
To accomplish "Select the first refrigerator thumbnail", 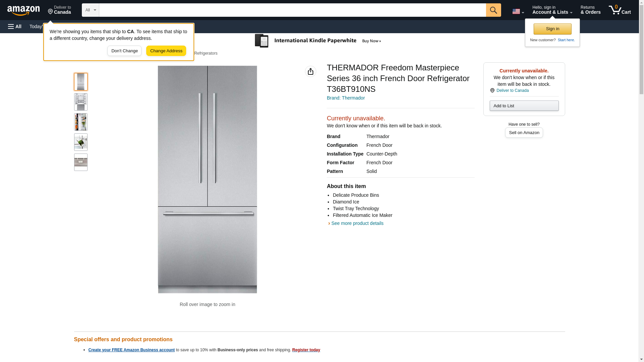I will [x=80, y=82].
